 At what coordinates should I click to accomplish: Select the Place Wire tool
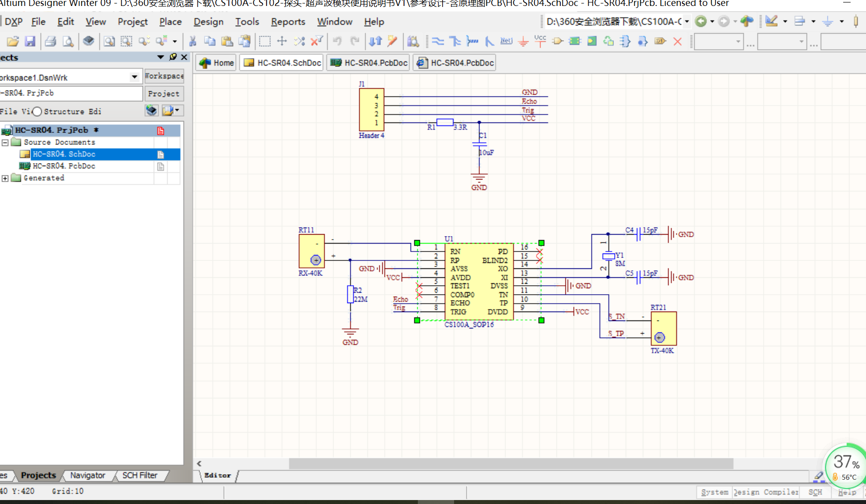(438, 41)
